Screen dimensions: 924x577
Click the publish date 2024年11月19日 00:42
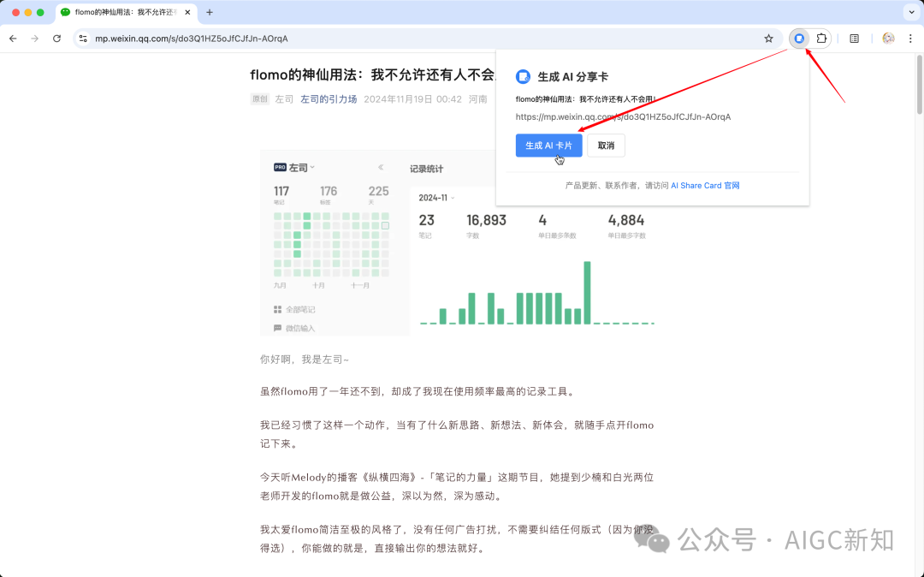pyautogui.click(x=412, y=99)
